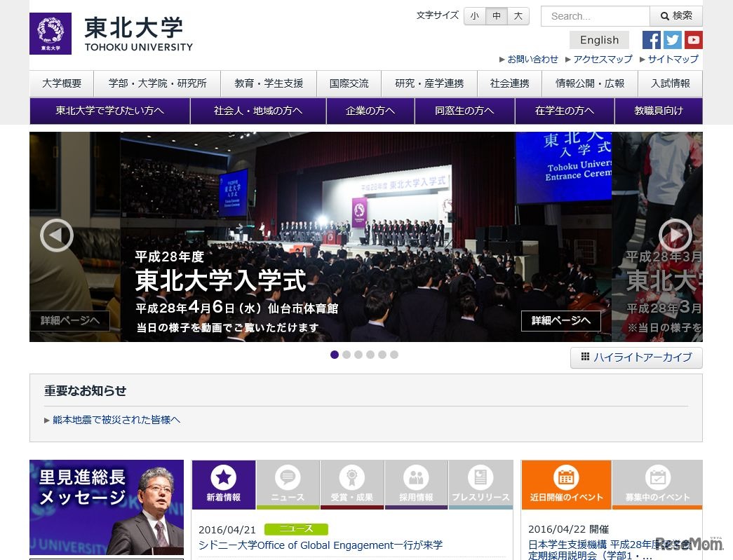Select the プレスリリース document tab
The height and width of the screenshot is (560, 733).
[x=480, y=484]
